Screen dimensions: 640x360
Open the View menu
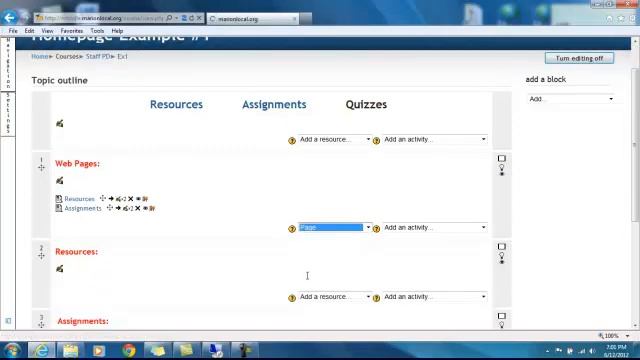(47, 31)
